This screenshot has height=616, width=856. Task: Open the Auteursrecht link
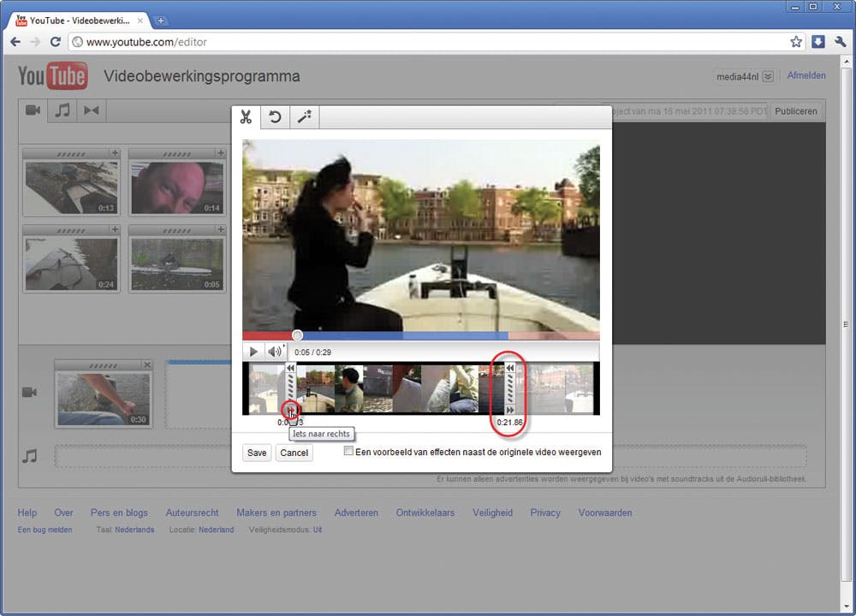tap(192, 512)
